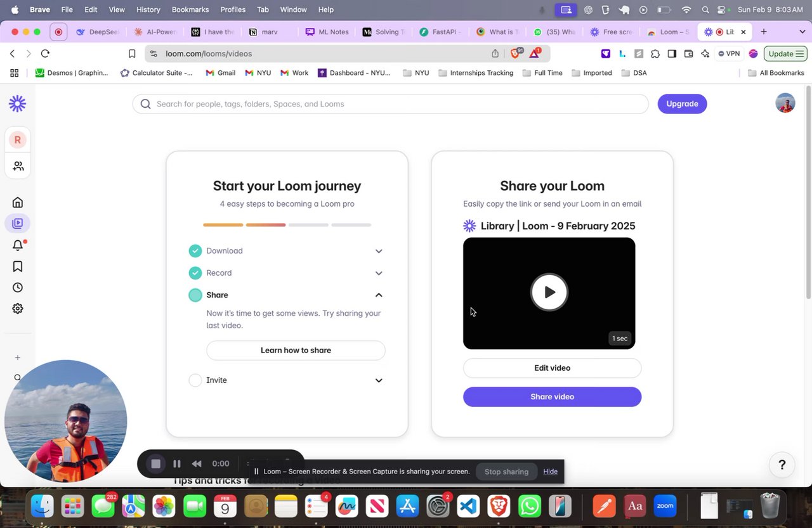Play the Loom video thumbnail
Image resolution: width=812 pixels, height=528 pixels.
point(549,292)
